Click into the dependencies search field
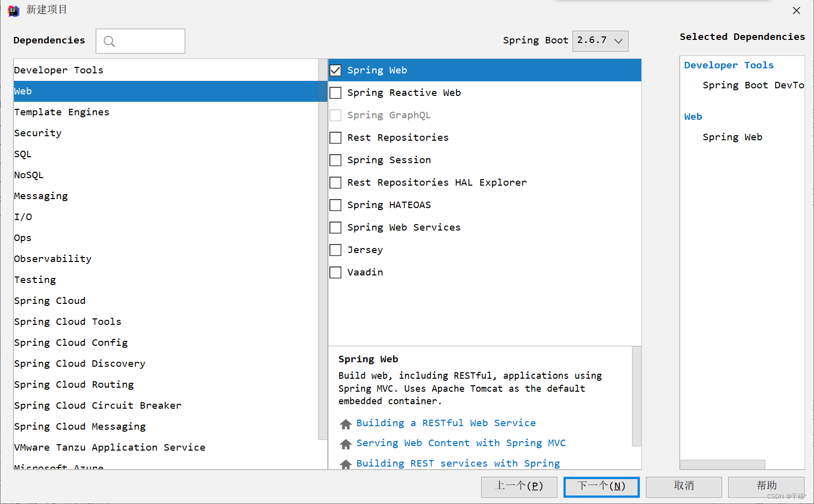This screenshot has height=504, width=814. click(x=141, y=41)
